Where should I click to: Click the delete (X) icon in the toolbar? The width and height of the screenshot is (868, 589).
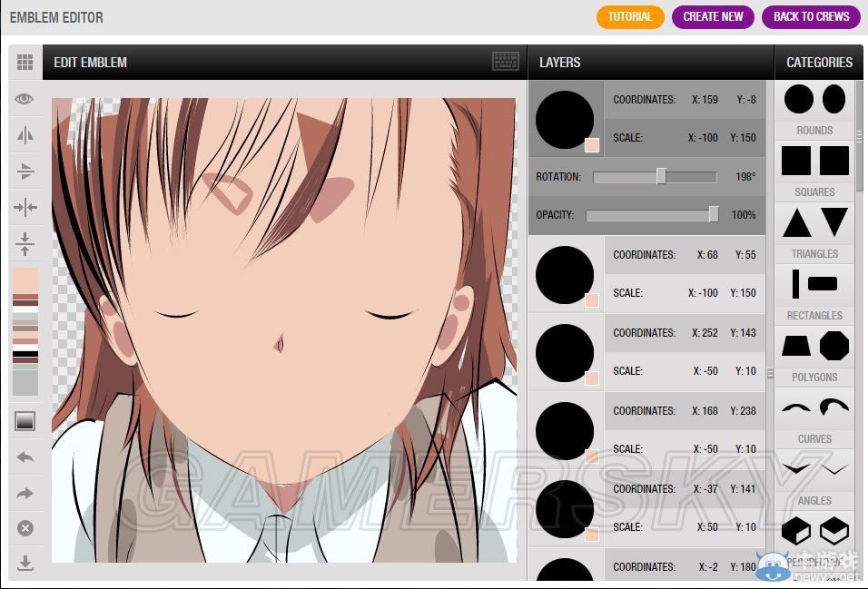(25, 528)
